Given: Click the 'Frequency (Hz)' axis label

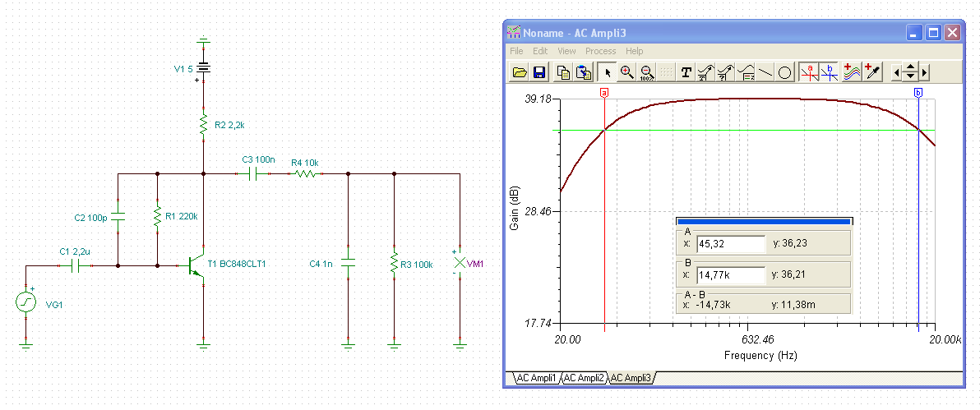Looking at the screenshot, I should pyautogui.click(x=760, y=356).
